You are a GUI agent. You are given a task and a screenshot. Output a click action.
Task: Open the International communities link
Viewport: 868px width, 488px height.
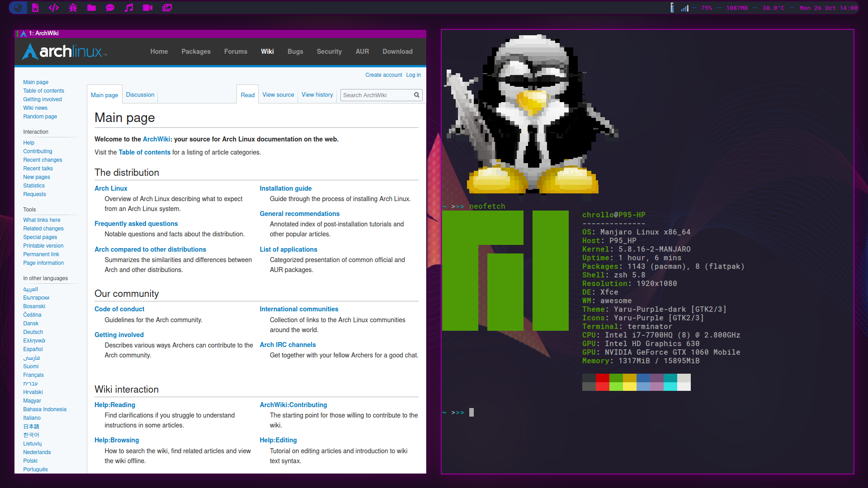coord(299,309)
